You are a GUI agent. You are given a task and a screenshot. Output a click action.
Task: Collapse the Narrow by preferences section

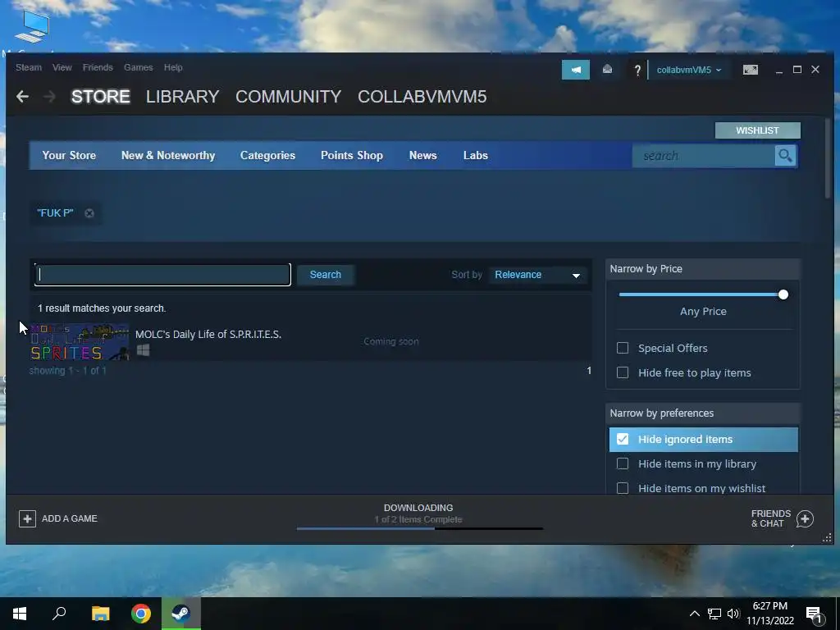(703, 413)
